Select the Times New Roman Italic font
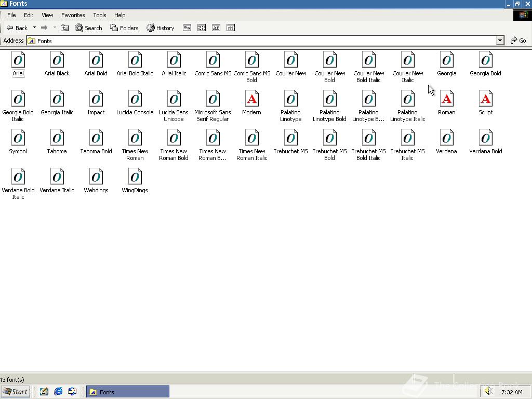The height and width of the screenshot is (399, 532). pos(252,138)
